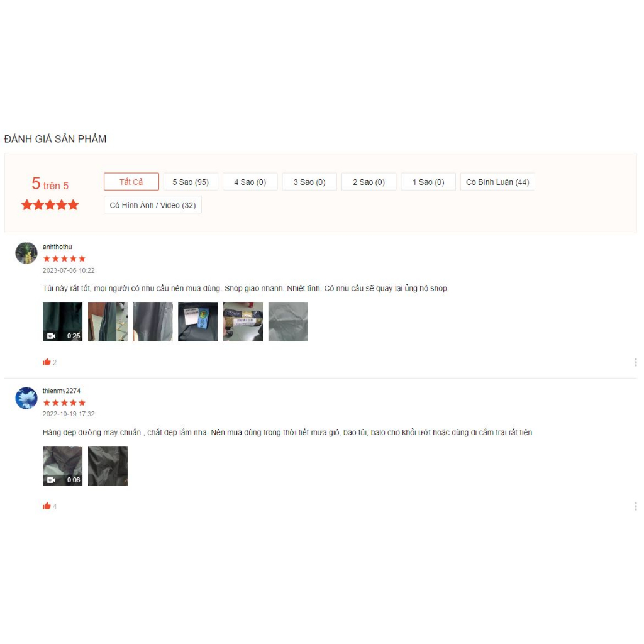Like anhthothu's review with thumbs-up icon
This screenshot has width=644, height=644.
coord(47,362)
